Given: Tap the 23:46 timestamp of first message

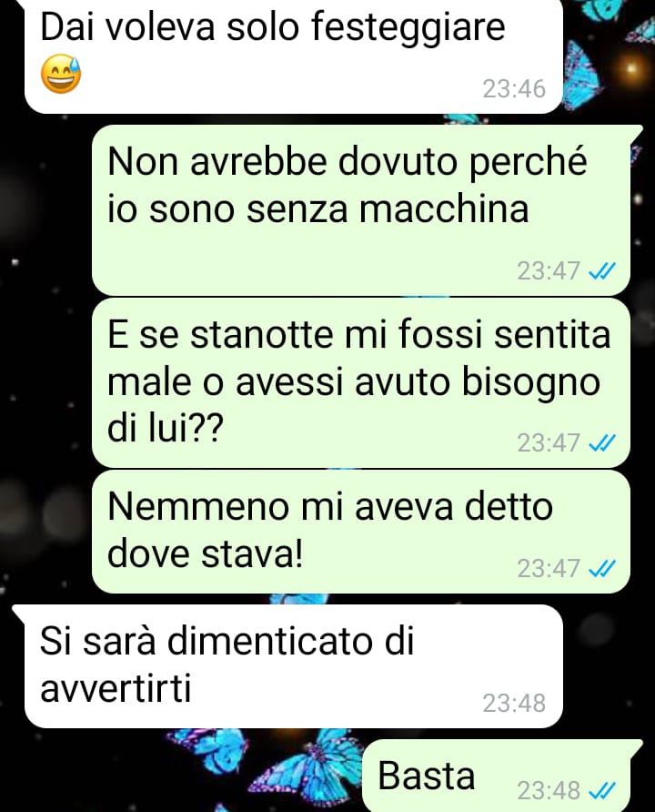Looking at the screenshot, I should click(x=514, y=88).
